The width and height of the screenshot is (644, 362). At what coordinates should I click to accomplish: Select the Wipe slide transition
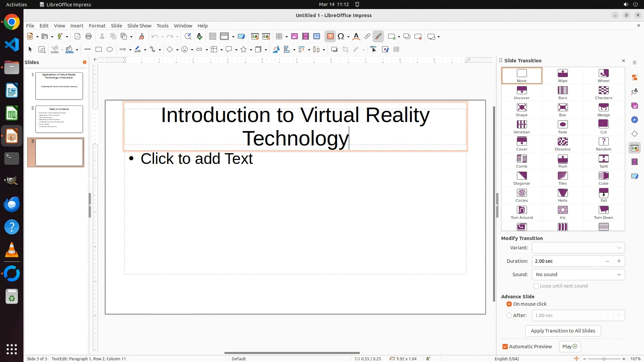click(562, 75)
